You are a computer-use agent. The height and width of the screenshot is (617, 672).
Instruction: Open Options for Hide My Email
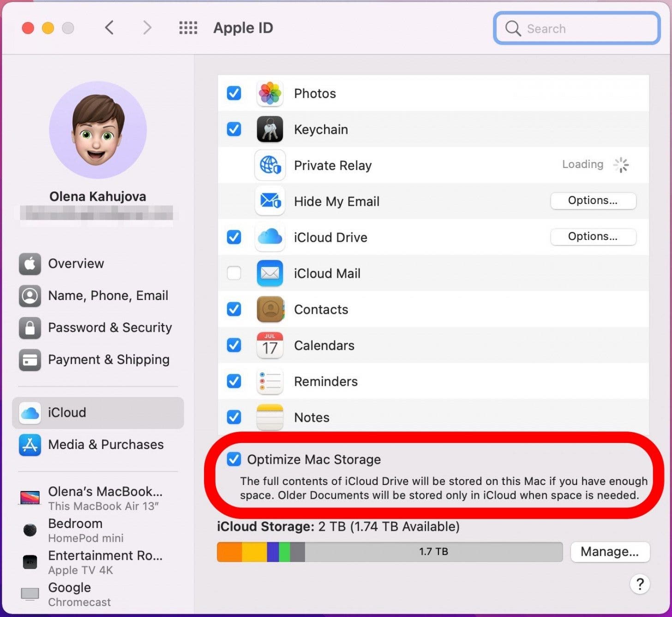tap(593, 201)
